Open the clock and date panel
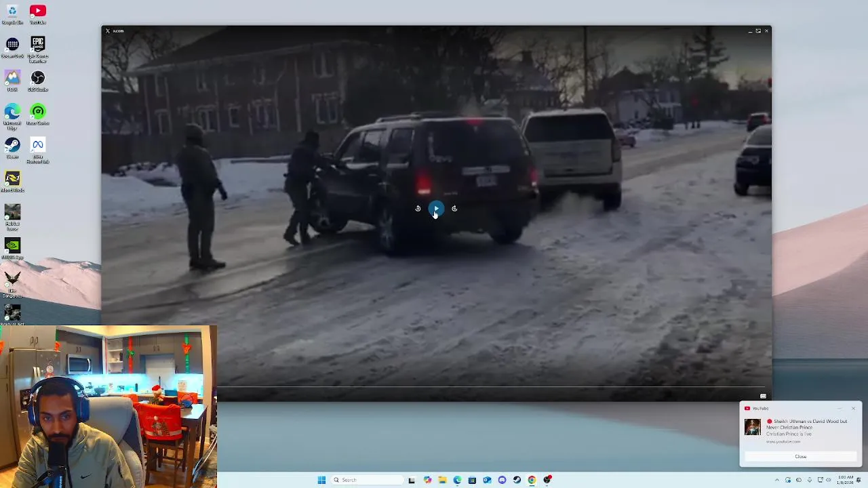This screenshot has width=868, height=488. click(x=845, y=480)
